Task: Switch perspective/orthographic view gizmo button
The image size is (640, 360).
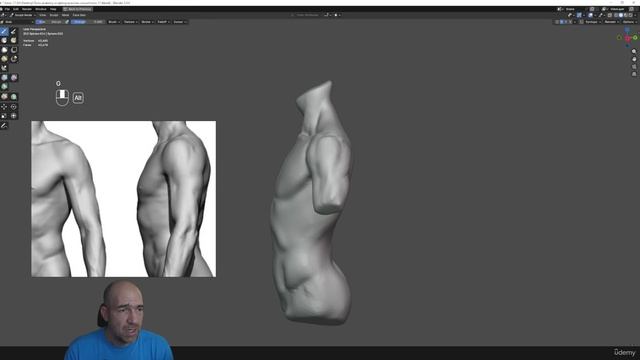Action: coord(634,74)
